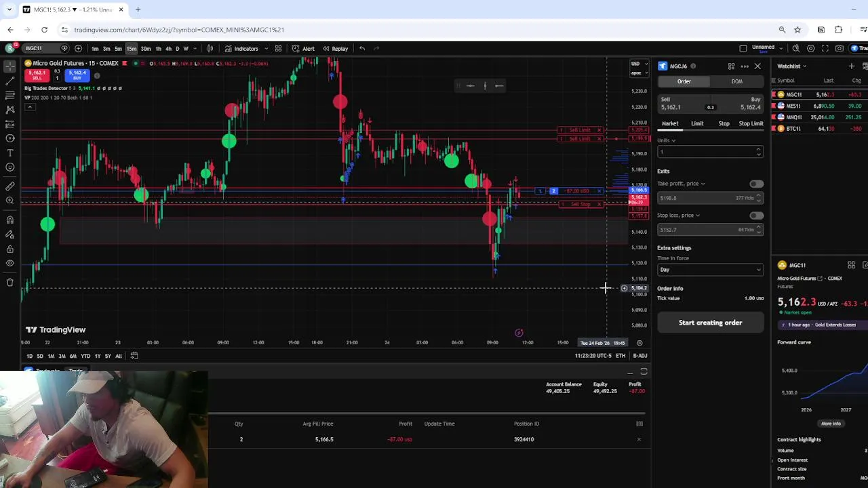Collapse the indicator legend chevron

point(29,107)
